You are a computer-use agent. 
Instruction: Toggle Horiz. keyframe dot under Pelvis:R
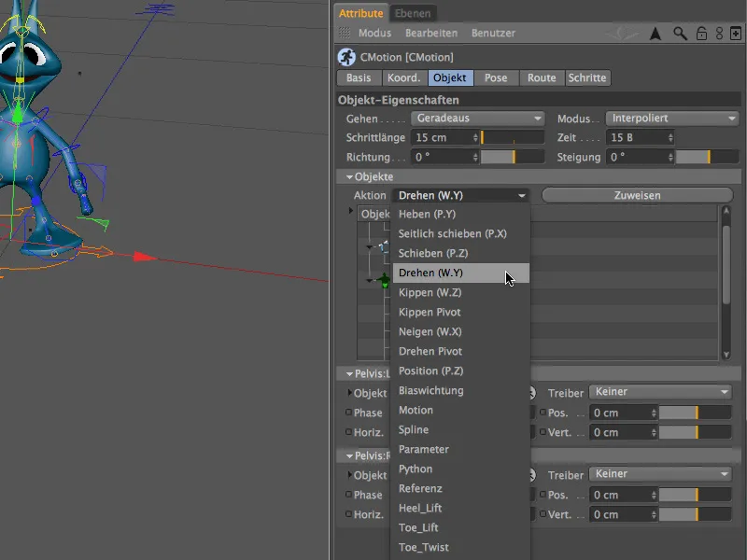348,514
